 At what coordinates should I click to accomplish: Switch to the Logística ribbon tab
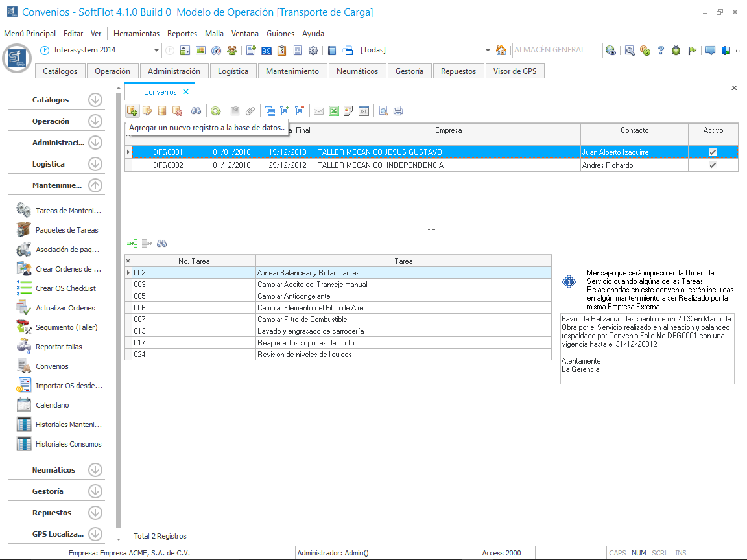point(233,71)
